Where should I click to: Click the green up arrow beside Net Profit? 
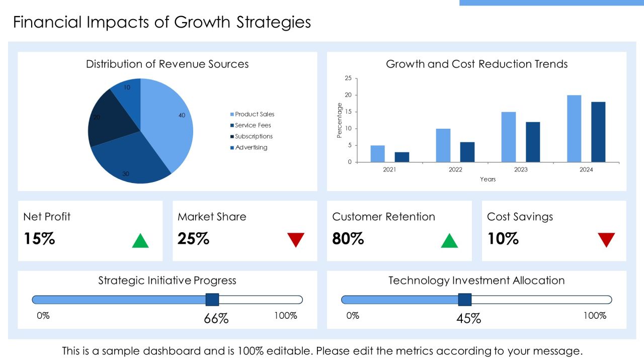tap(140, 241)
